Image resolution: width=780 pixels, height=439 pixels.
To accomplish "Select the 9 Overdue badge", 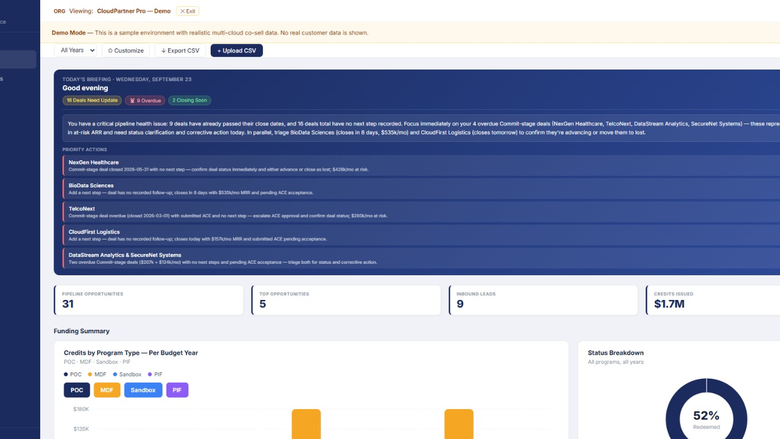I will [x=145, y=100].
